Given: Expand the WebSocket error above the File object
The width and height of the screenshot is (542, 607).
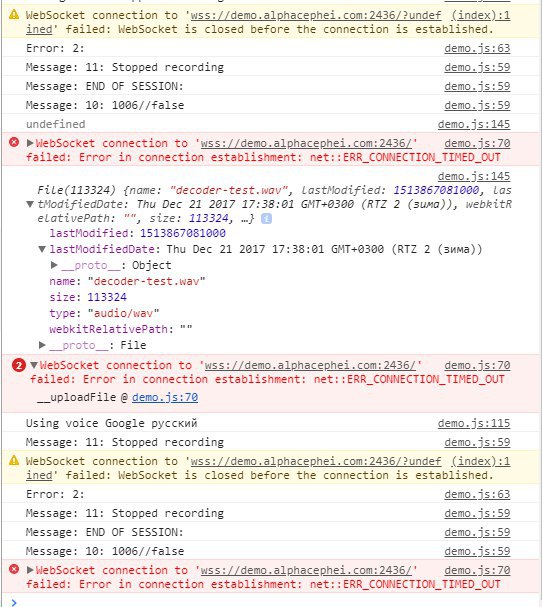Looking at the screenshot, I should coord(30,143).
